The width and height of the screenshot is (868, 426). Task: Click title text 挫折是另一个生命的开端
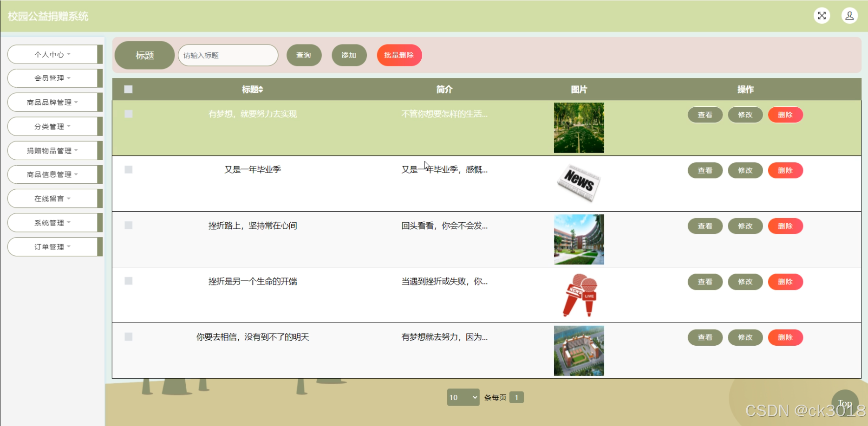(253, 281)
